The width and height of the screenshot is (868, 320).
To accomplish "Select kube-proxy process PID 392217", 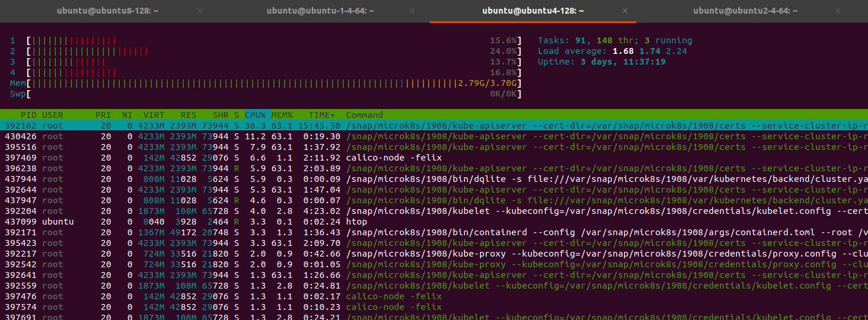I will pyautogui.click(x=434, y=254).
